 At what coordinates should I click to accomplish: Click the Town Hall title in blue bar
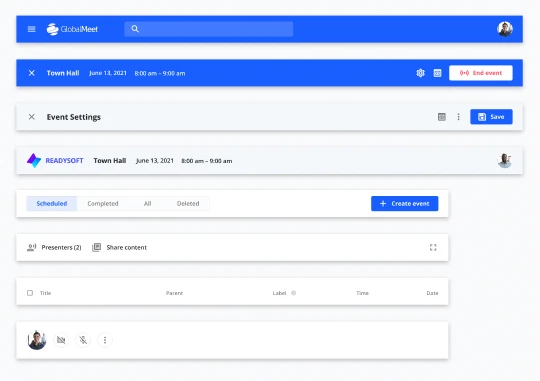(63, 73)
